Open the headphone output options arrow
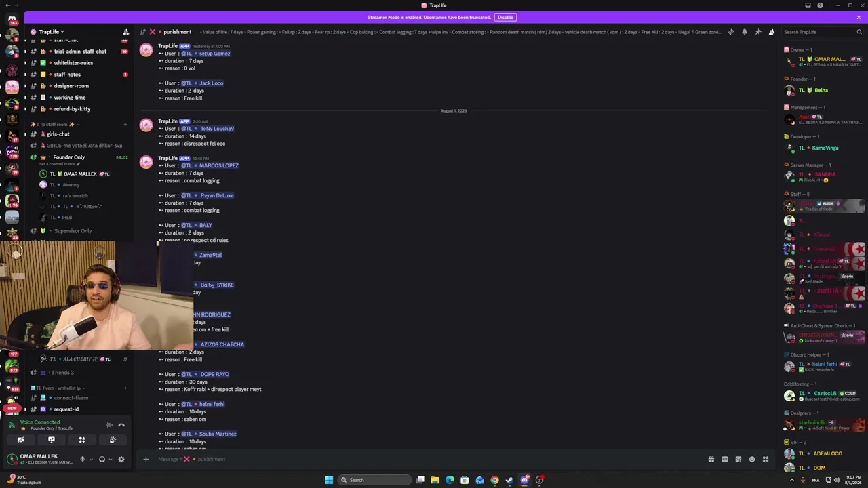 pos(110,459)
